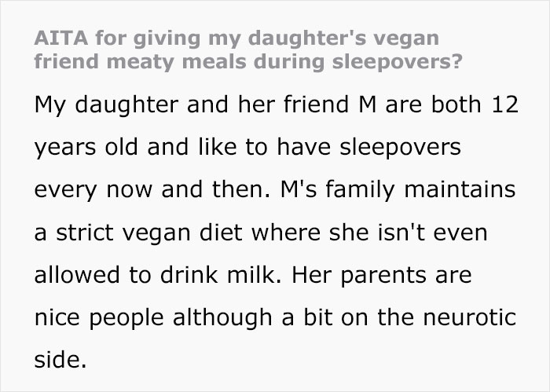Screen dimensions: 550x392
Task: Click the word "although" in the text
Action: coord(222,318)
